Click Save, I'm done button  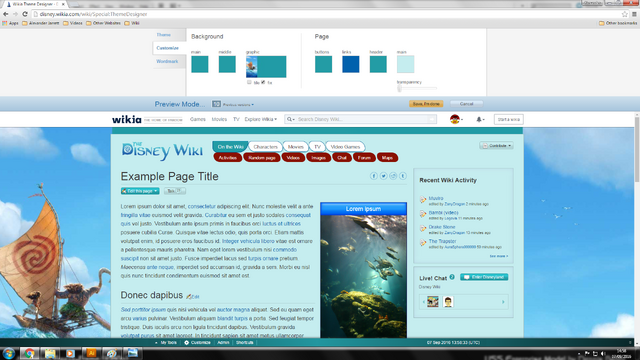pyautogui.click(x=426, y=104)
